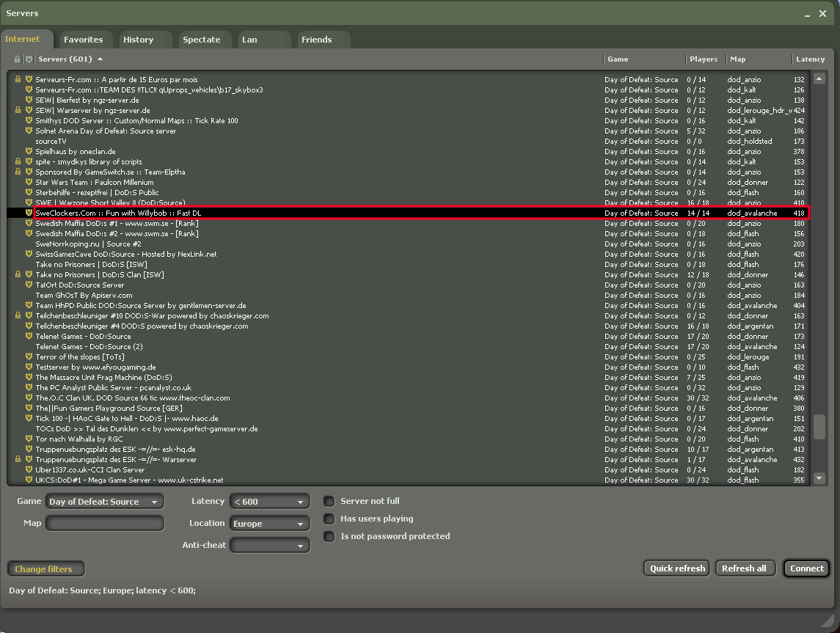This screenshot has width=840, height=633.
Task: Click the lock icon beside SEW| Warserver
Action: (x=18, y=110)
